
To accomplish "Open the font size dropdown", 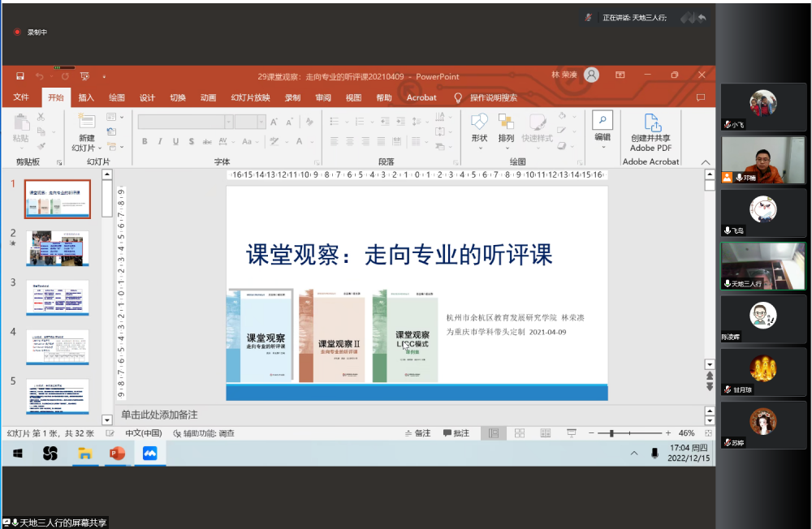I will (261, 122).
